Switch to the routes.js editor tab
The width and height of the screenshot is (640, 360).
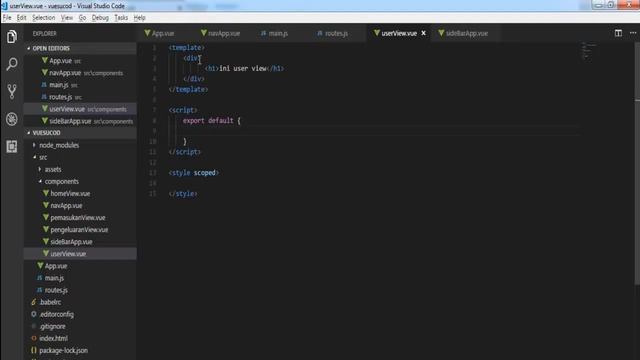336,33
